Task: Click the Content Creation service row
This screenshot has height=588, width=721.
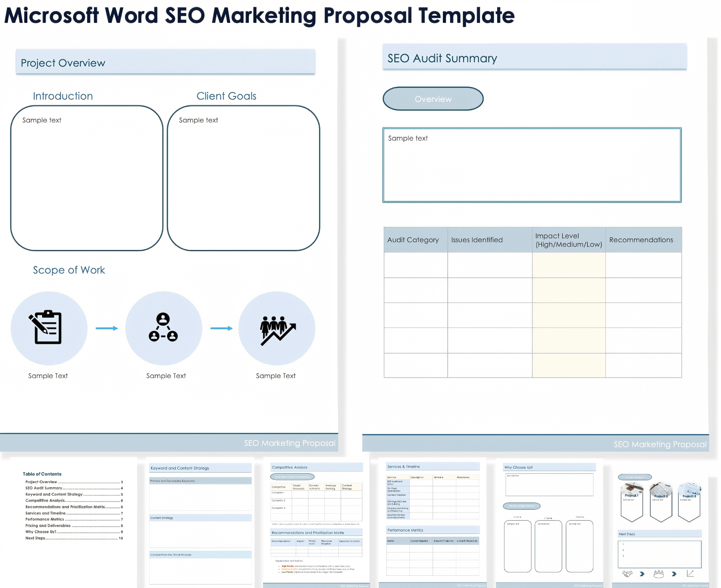Action: point(433,496)
